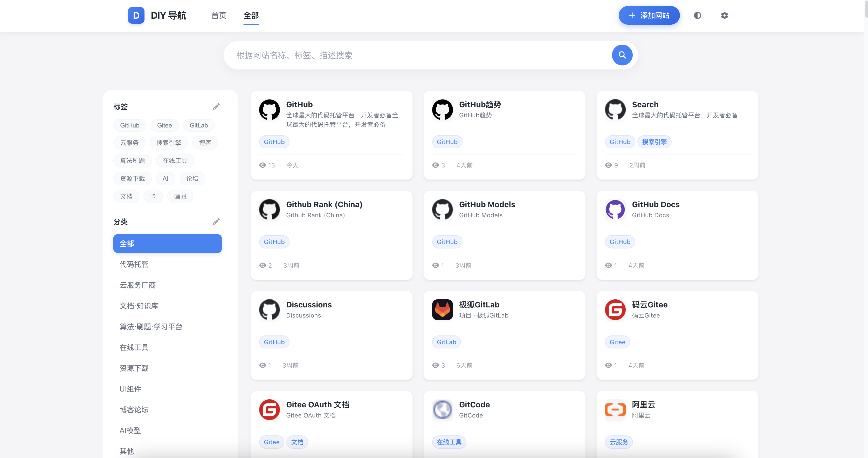The width and height of the screenshot is (868, 458).
Task: Edit tags with the 标签 pencil icon
Action: click(x=216, y=106)
